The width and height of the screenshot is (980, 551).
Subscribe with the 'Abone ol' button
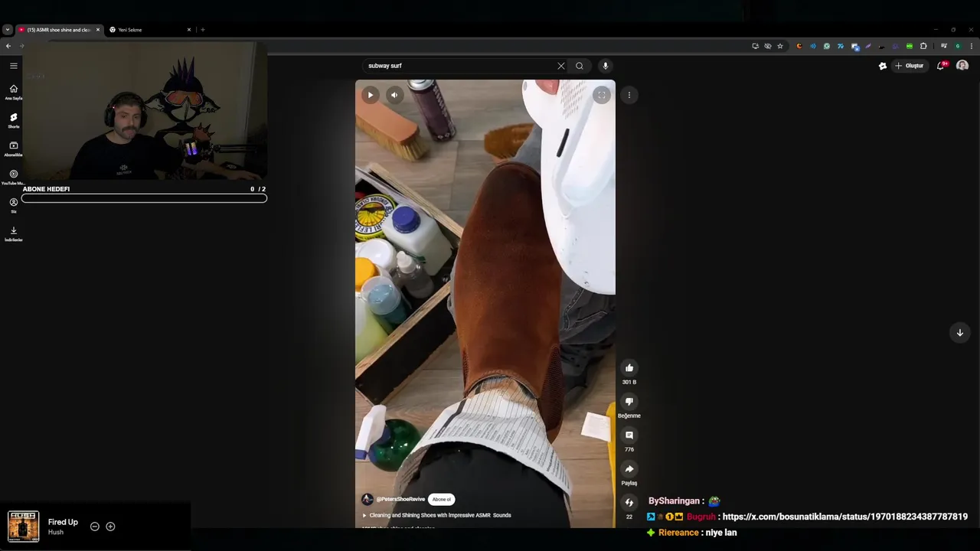tap(442, 499)
